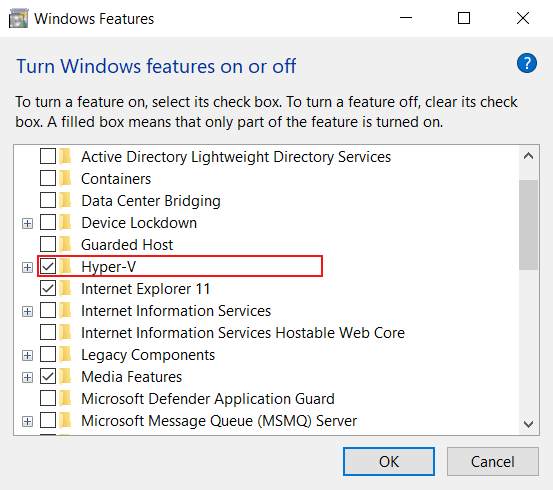This screenshot has height=490, width=553.
Task: Click the Media Features folder icon
Action: 66,376
